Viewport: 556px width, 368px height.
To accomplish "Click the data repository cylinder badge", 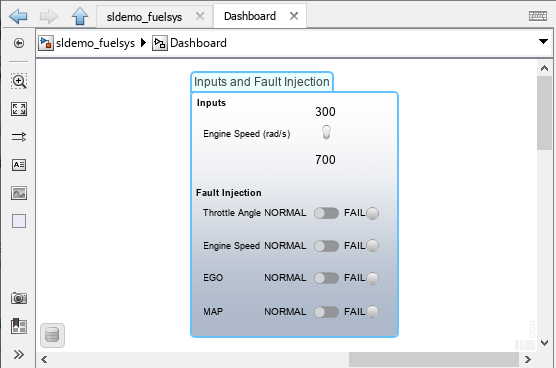I will (x=52, y=335).
